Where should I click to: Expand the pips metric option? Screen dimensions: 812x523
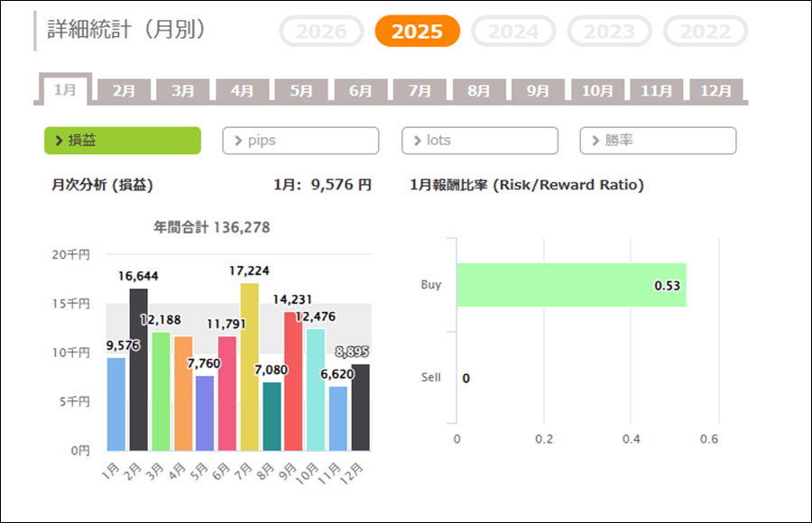coord(300,141)
